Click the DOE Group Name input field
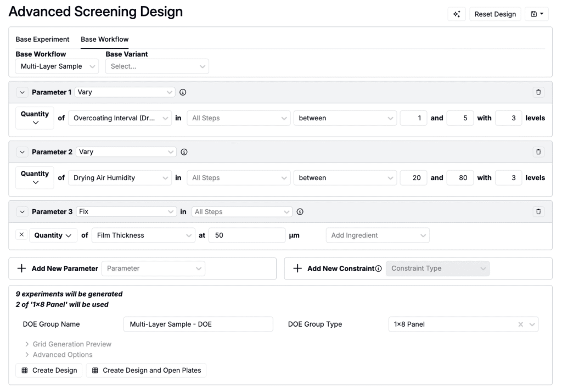Image resolution: width=562 pixels, height=392 pixels. [198, 324]
